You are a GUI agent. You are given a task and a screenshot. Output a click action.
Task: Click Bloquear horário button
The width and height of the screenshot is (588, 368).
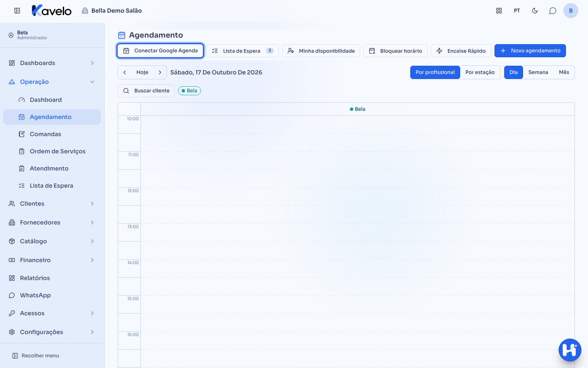[395, 51]
